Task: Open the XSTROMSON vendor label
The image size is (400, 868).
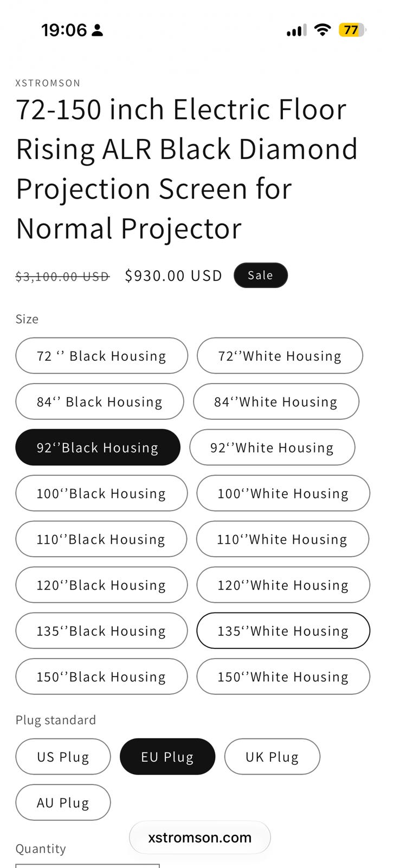Action: click(48, 83)
